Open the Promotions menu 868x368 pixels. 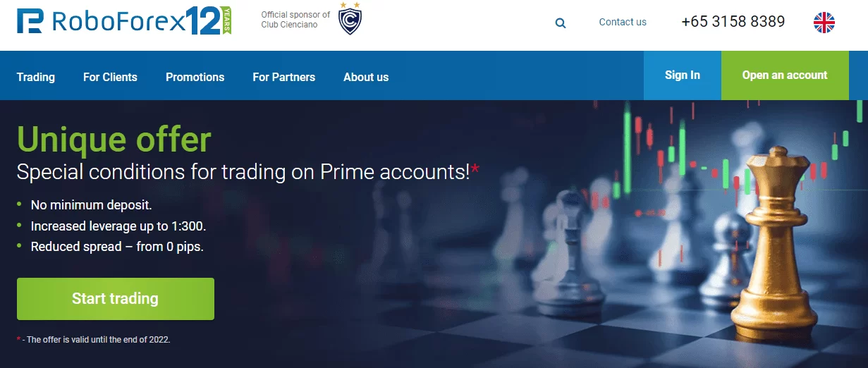tap(195, 77)
